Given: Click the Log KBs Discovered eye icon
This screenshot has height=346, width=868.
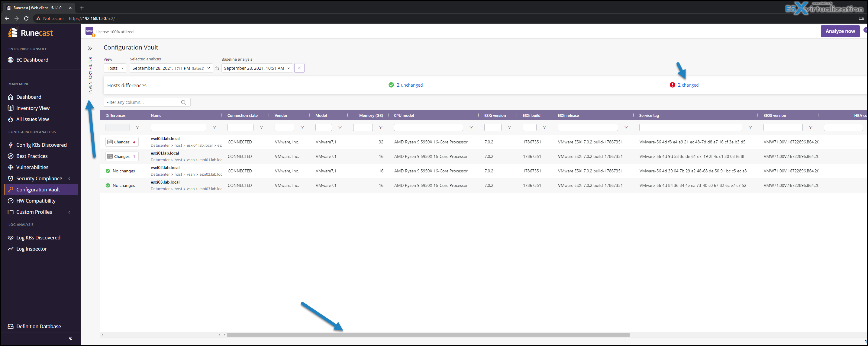Looking at the screenshot, I should [x=11, y=238].
